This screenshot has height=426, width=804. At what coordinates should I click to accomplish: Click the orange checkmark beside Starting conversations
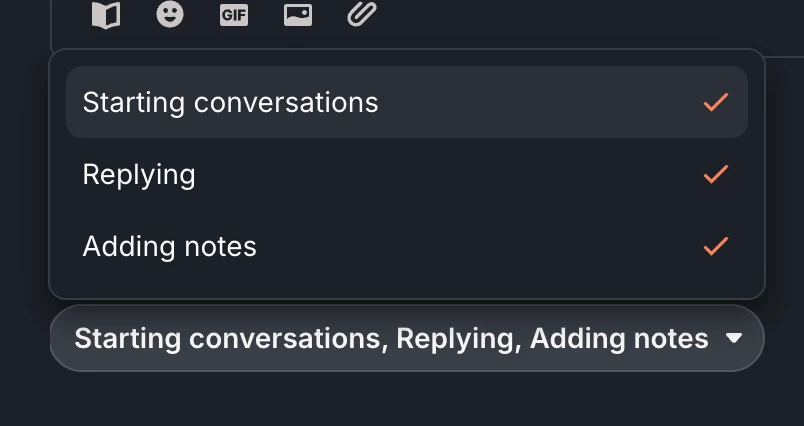[715, 102]
